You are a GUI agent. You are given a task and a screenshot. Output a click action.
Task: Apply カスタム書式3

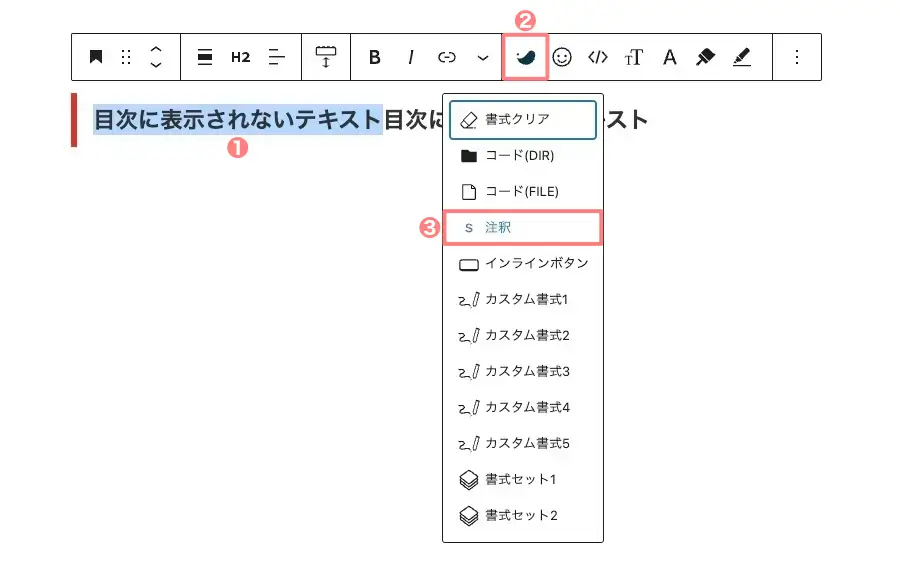(x=523, y=371)
